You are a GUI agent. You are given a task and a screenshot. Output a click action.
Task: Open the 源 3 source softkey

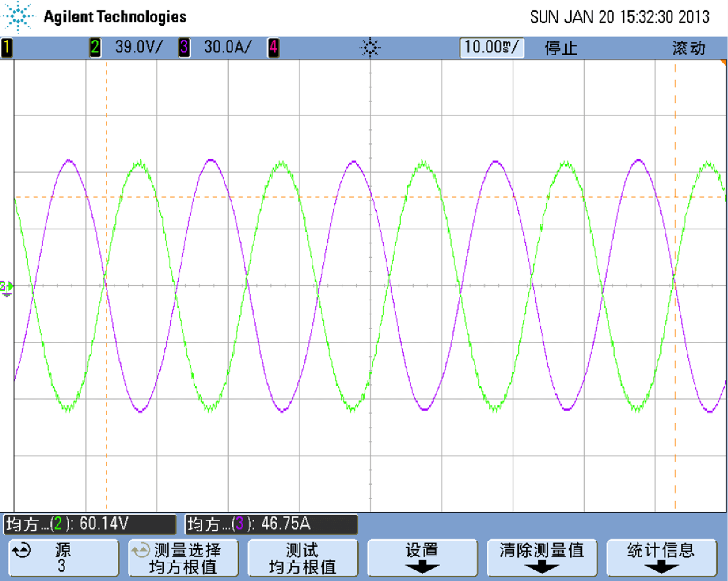pos(64,558)
